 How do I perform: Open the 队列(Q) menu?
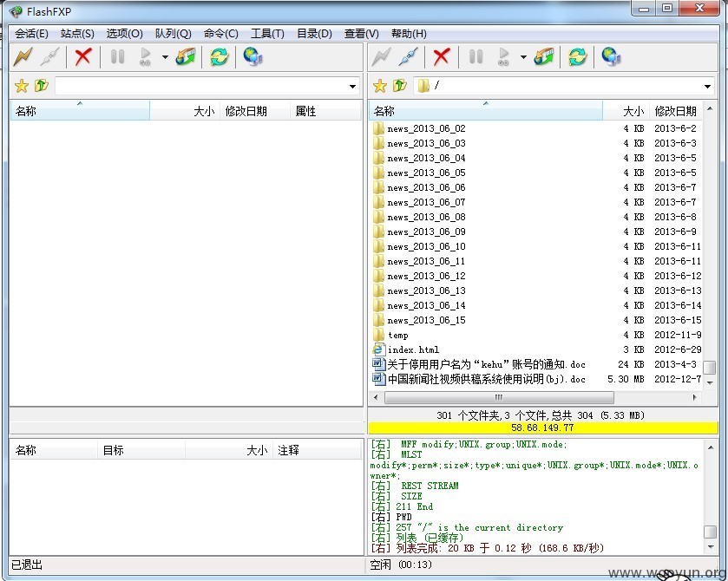coord(174,34)
